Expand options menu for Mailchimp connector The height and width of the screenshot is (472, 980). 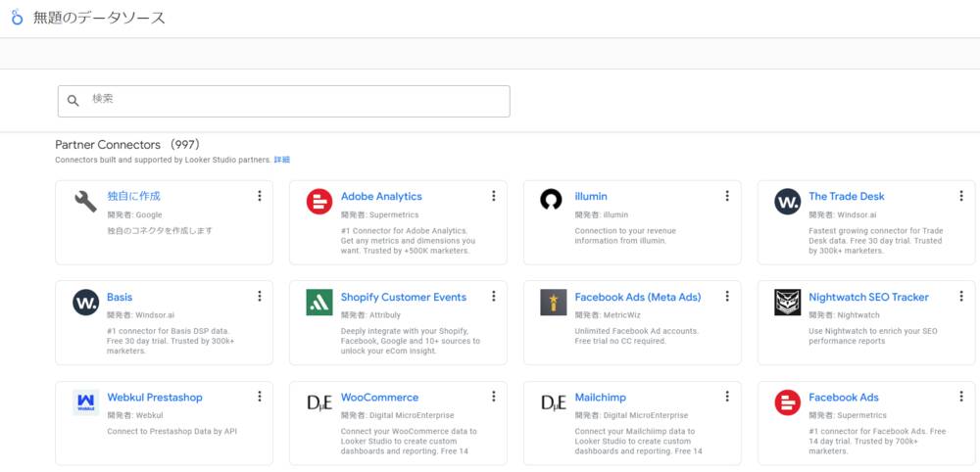click(x=727, y=397)
